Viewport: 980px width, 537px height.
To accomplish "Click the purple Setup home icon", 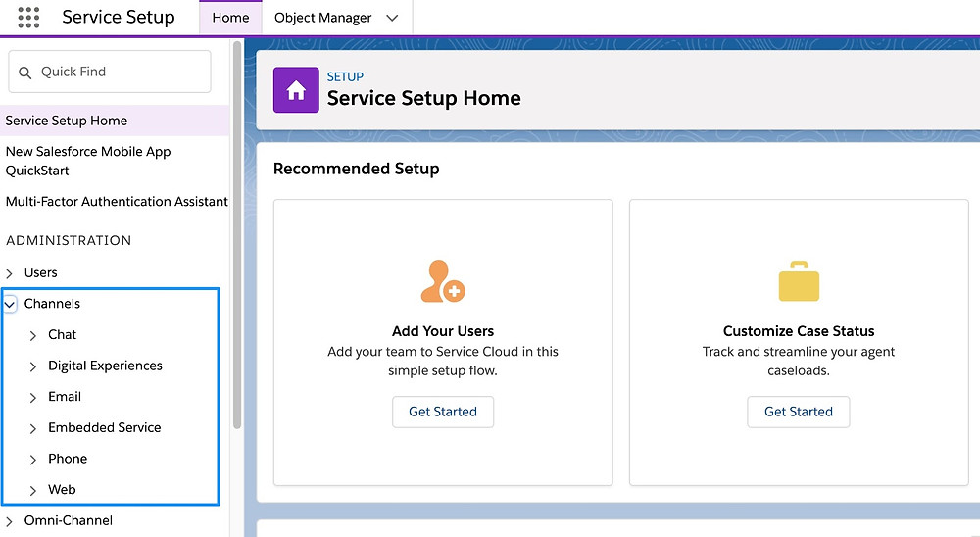I will click(x=296, y=90).
